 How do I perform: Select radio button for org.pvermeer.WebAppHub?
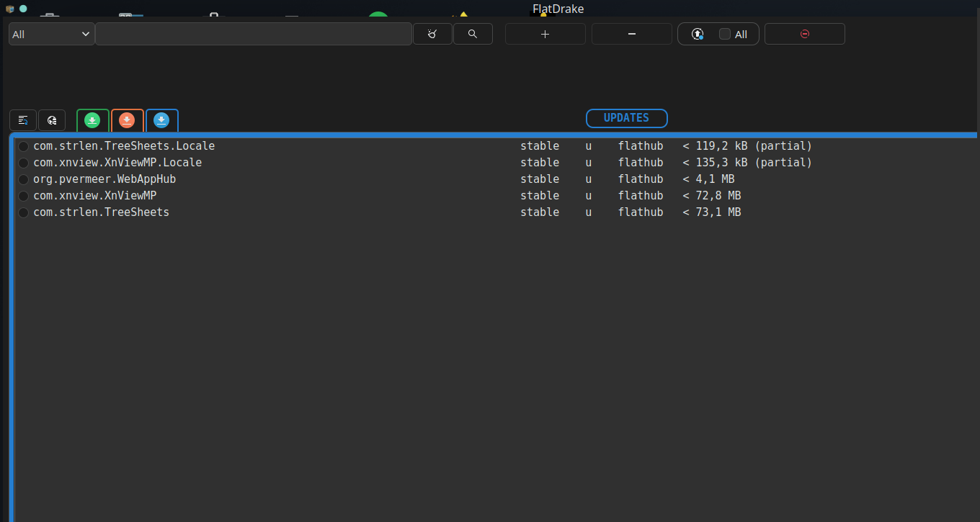[24, 179]
